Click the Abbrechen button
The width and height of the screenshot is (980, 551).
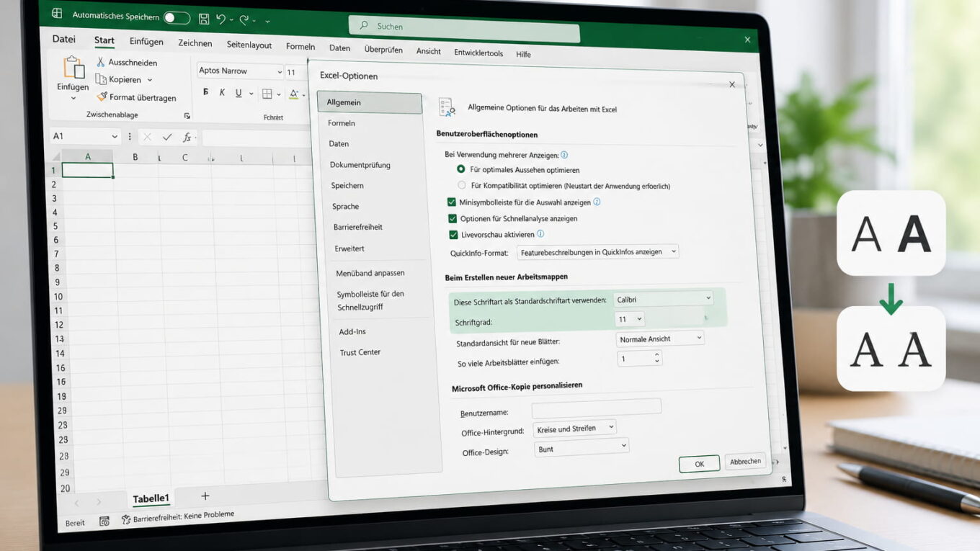pyautogui.click(x=745, y=462)
